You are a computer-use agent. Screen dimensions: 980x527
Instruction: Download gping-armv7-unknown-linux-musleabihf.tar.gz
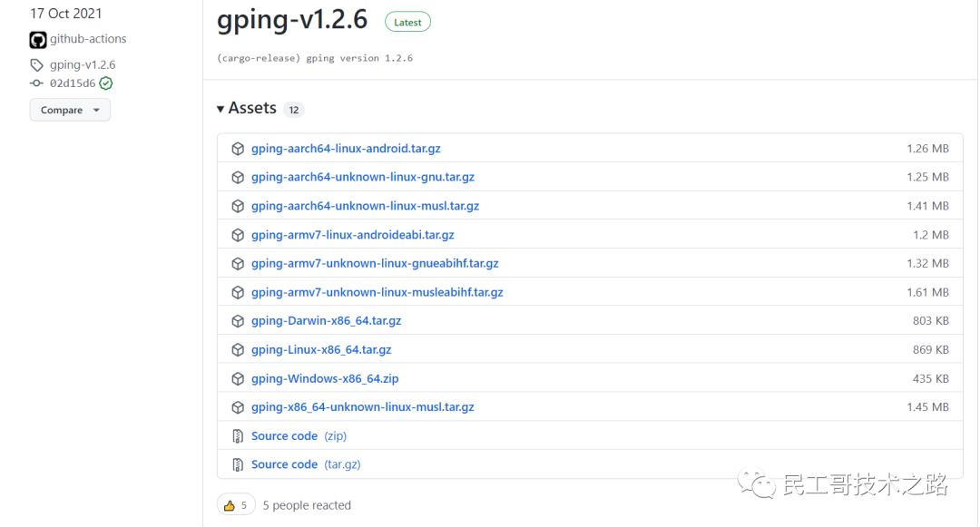pos(377,292)
